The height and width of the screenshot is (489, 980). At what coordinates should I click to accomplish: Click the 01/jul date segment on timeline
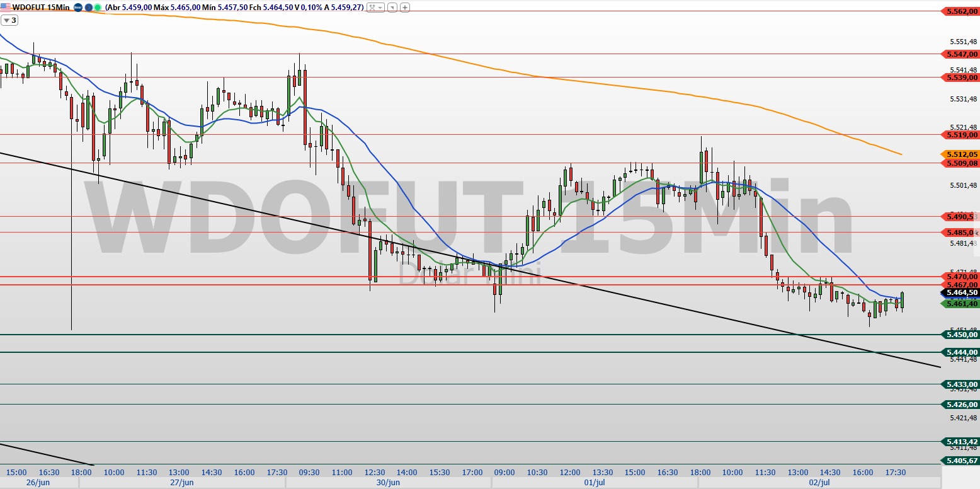pos(594,483)
